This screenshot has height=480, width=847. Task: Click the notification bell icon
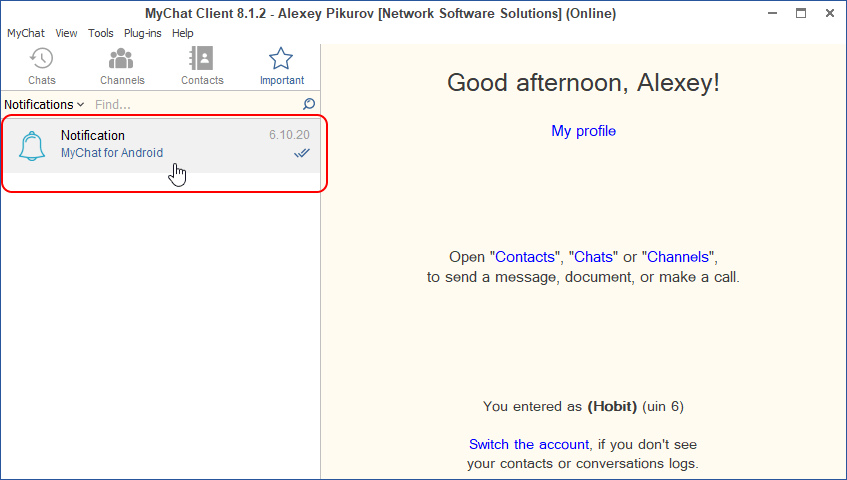pyautogui.click(x=33, y=146)
